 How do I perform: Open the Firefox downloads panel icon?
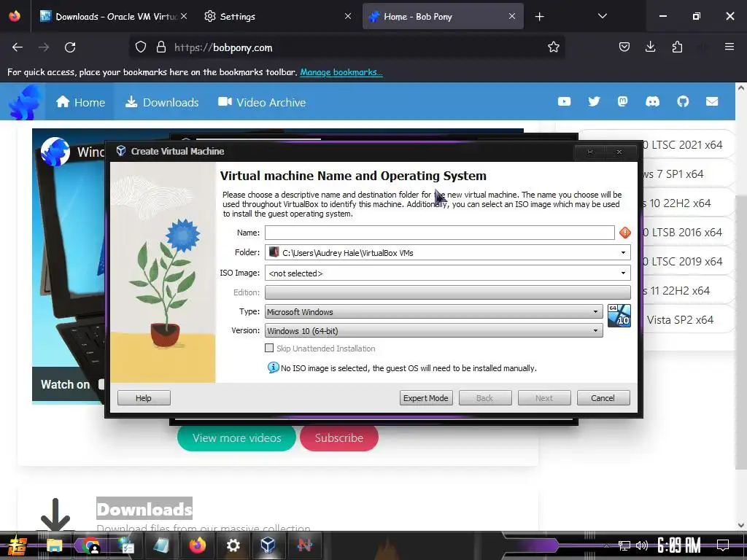click(x=650, y=47)
